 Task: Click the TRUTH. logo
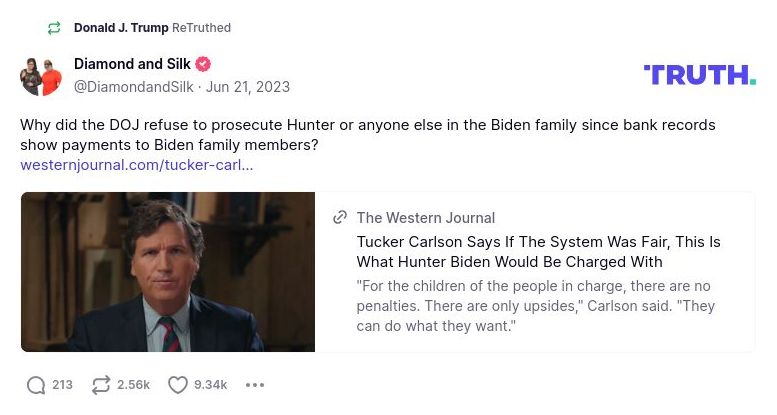pyautogui.click(x=699, y=75)
